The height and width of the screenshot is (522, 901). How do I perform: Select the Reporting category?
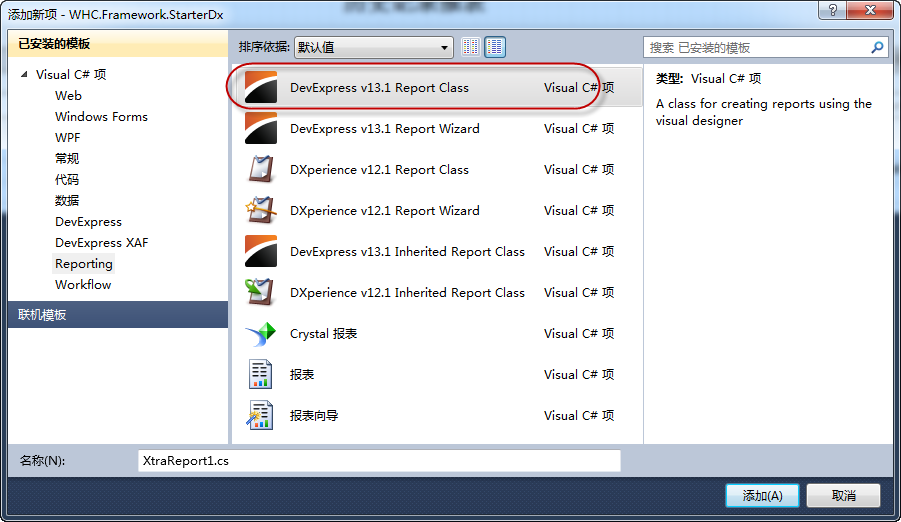click(84, 264)
